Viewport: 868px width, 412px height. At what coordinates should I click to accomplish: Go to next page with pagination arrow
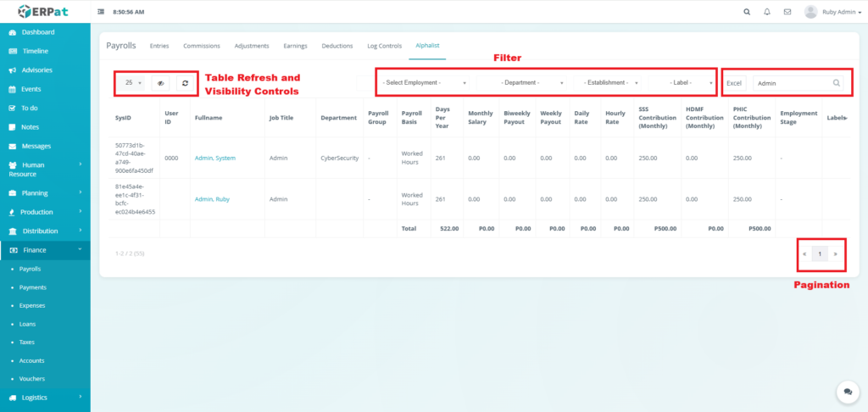click(x=836, y=253)
